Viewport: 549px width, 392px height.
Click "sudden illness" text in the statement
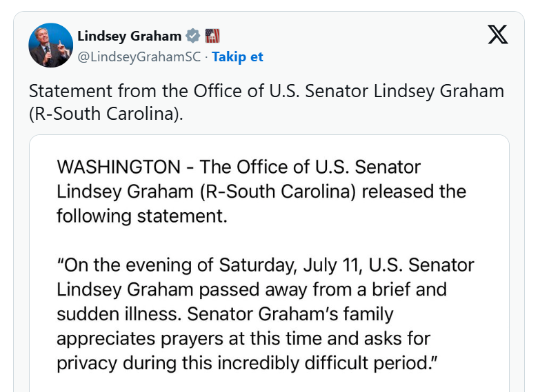click(x=119, y=314)
